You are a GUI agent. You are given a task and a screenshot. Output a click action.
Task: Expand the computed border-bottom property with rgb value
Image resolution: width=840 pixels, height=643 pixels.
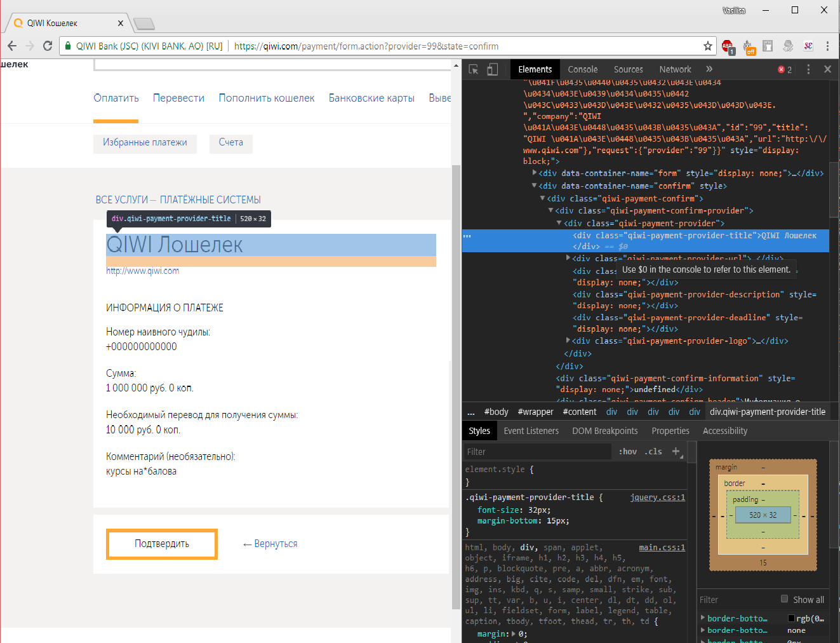(x=703, y=618)
